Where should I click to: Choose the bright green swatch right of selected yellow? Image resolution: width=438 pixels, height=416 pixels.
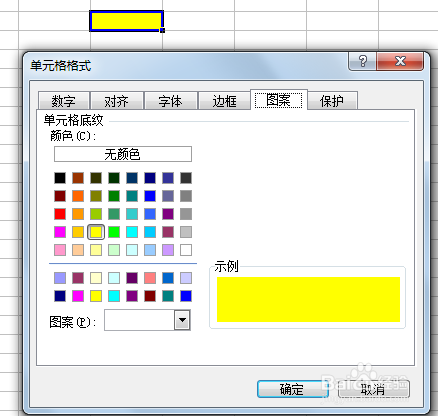[x=114, y=232]
